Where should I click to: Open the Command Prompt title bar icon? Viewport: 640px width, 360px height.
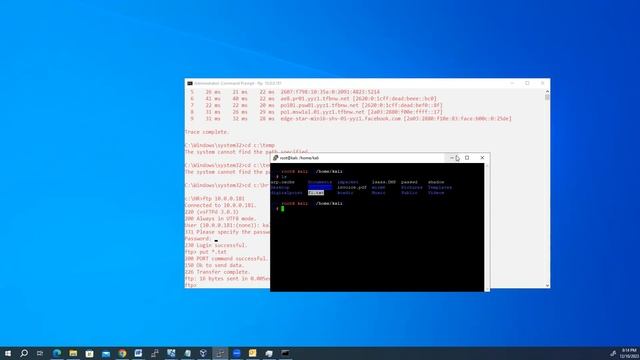click(x=190, y=83)
